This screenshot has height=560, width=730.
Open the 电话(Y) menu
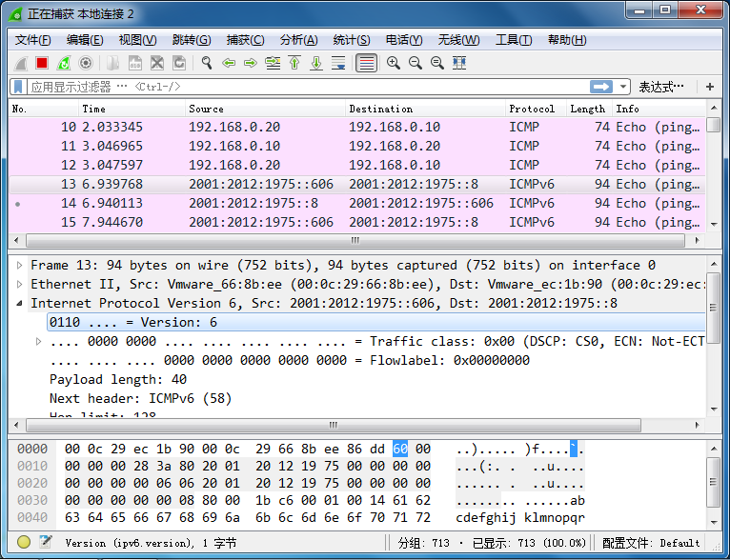(404, 40)
